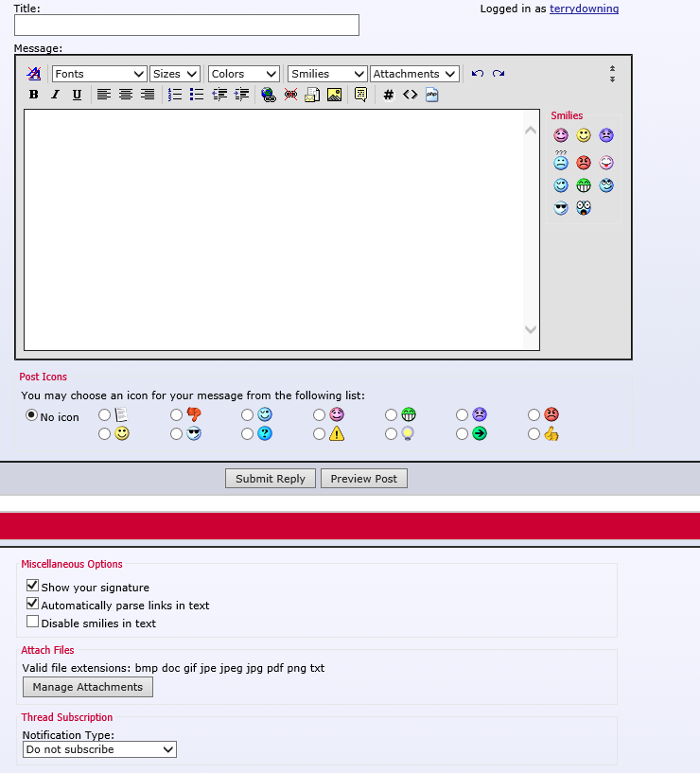Viewport: 700px width, 773px height.
Task: Align text left
Action: [103, 95]
